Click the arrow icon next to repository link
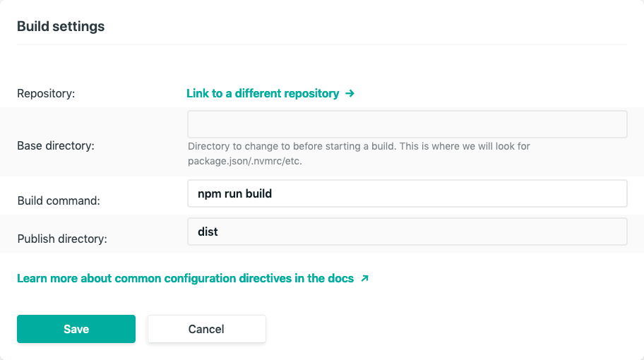Viewport: 644px width, 360px height. coord(350,94)
